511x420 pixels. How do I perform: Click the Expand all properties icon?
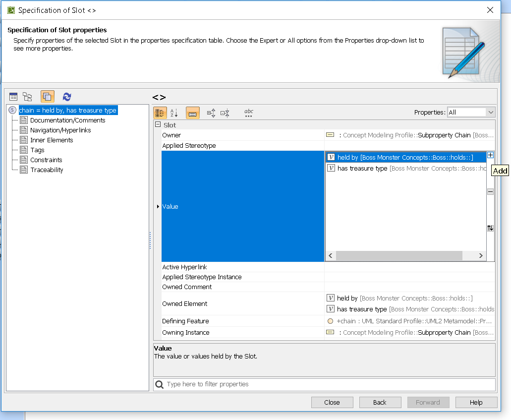(x=211, y=113)
